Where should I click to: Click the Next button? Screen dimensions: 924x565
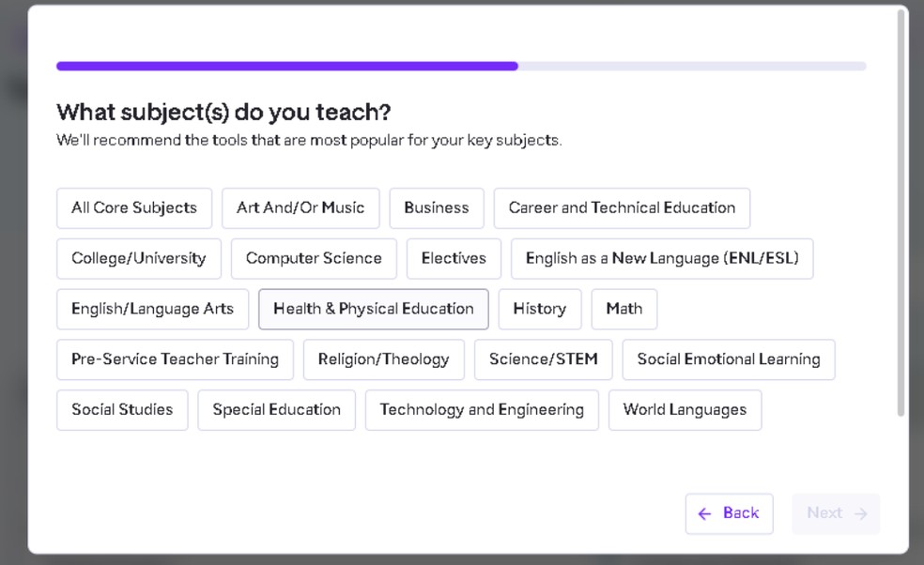click(x=836, y=513)
